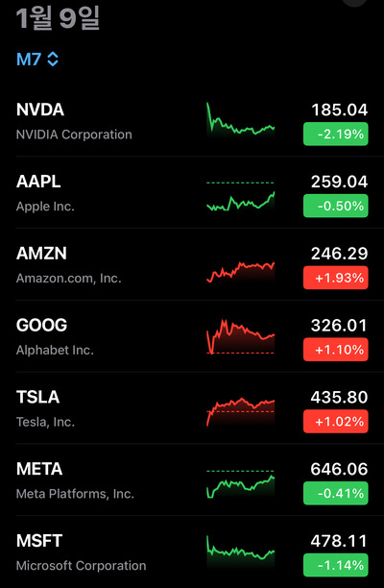Open TSLA sparkline chart
The width and height of the screenshot is (384, 588).
(x=241, y=412)
